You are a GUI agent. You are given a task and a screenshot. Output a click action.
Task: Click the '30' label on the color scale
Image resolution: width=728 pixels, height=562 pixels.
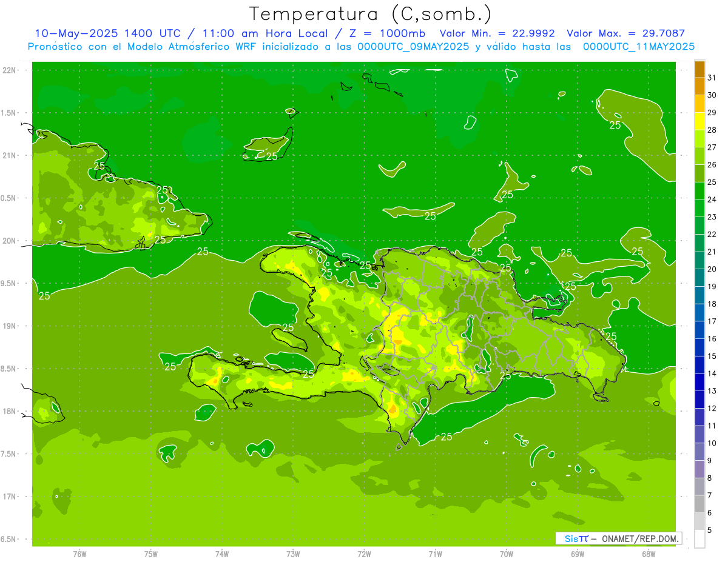coord(712,95)
